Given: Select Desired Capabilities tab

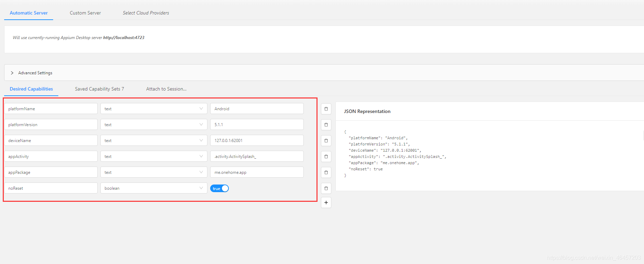Looking at the screenshot, I should pos(31,89).
